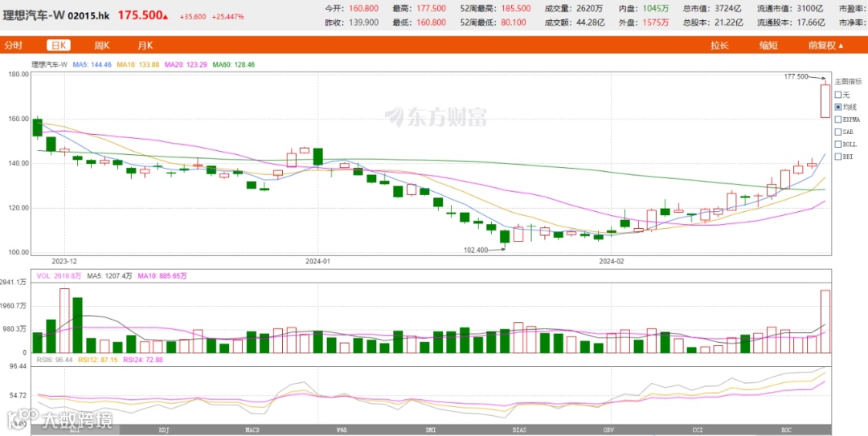
Task: Open the 月K monthly chart tab
Action: (145, 46)
